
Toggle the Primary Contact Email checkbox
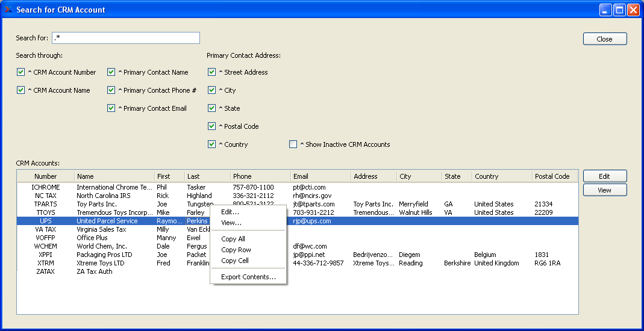pyautogui.click(x=111, y=108)
